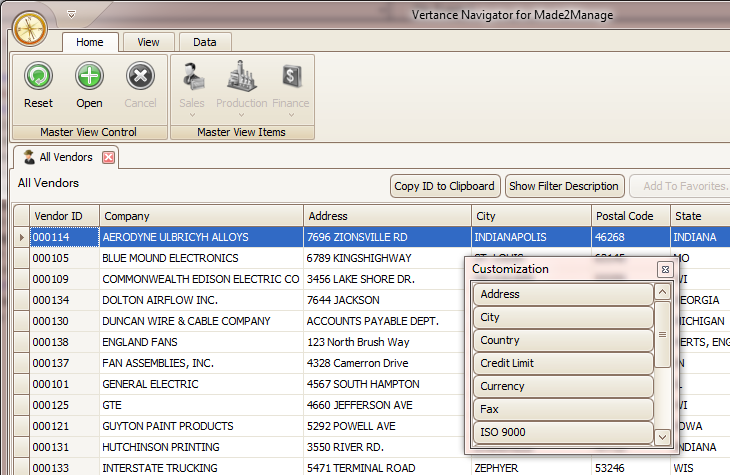
Task: Select postal code 46268 cell
Action: [x=631, y=237]
